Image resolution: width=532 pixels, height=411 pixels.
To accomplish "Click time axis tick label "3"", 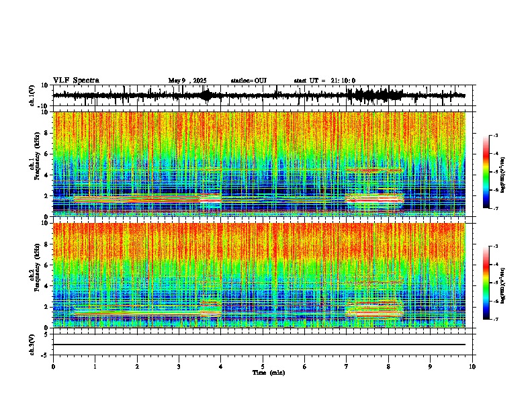I will [179, 367].
